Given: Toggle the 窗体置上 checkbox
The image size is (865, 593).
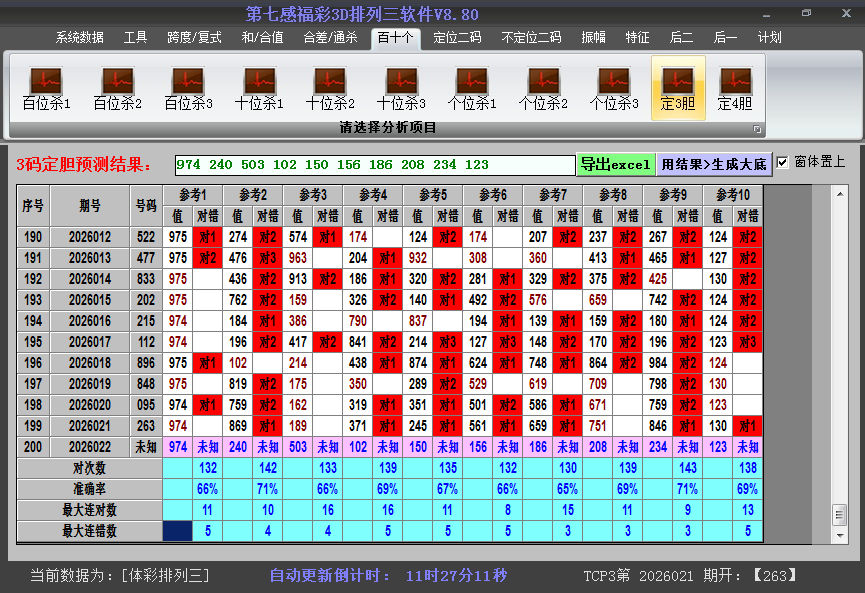Looking at the screenshot, I should pos(783,163).
